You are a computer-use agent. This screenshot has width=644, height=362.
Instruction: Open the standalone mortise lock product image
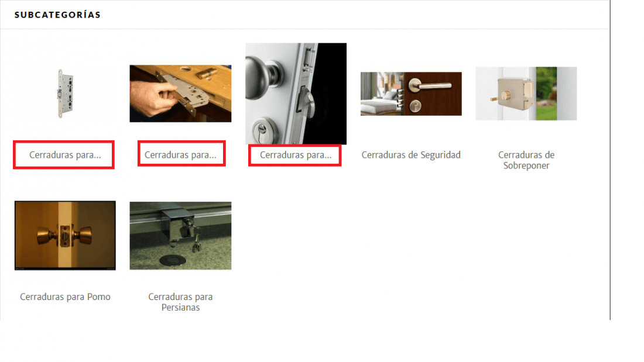click(x=65, y=94)
